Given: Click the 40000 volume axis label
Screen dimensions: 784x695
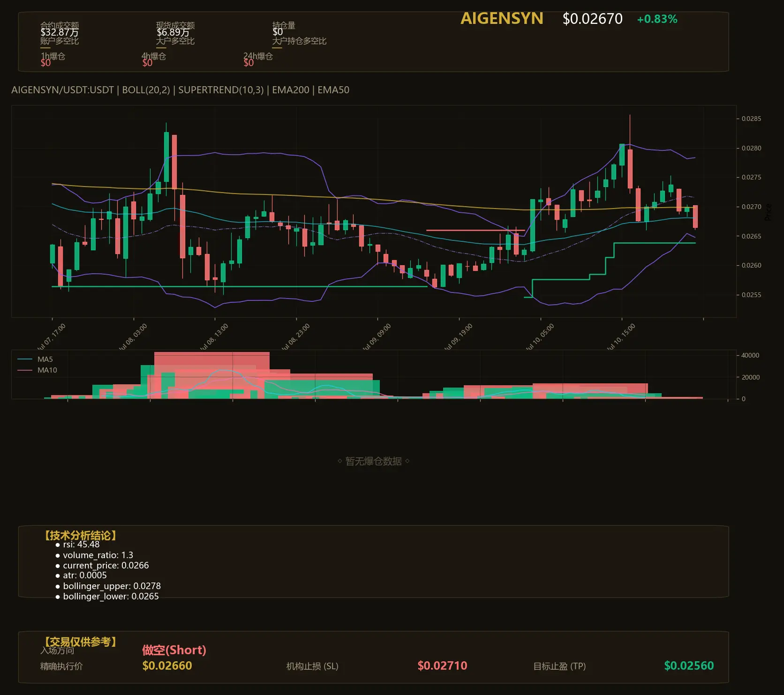Looking at the screenshot, I should pyautogui.click(x=750, y=355).
